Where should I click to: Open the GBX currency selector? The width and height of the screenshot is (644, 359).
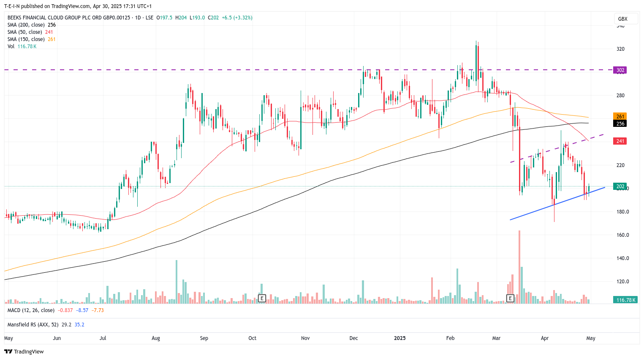point(622,19)
